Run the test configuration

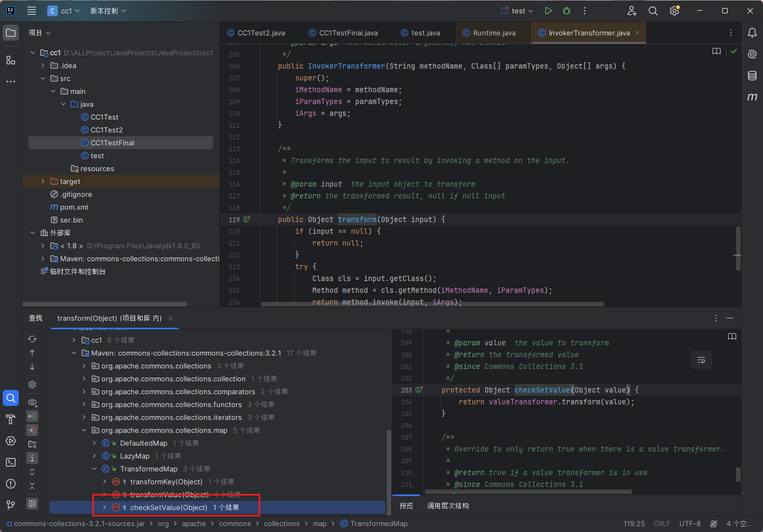(548, 11)
